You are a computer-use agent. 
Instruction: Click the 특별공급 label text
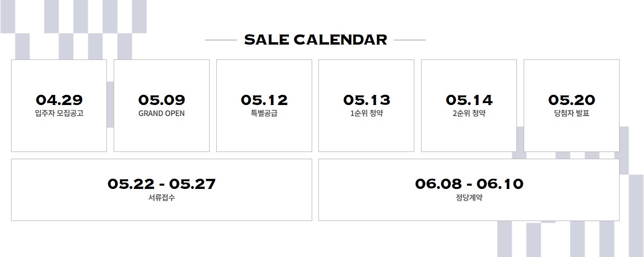point(264,114)
